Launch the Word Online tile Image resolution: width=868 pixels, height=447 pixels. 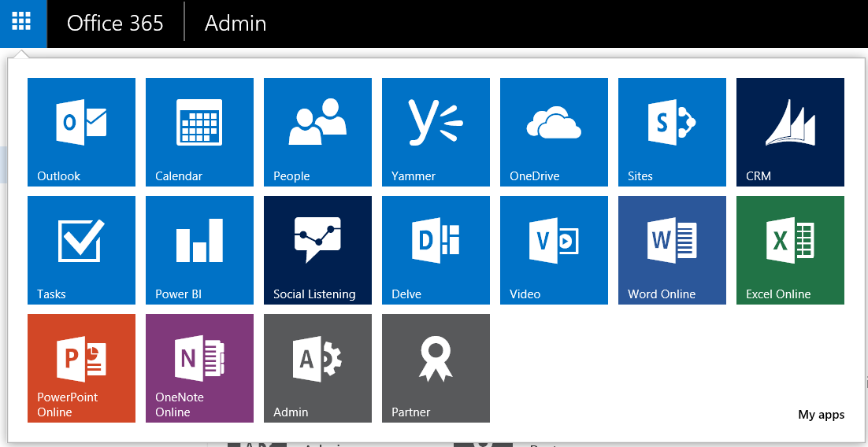pyautogui.click(x=672, y=249)
